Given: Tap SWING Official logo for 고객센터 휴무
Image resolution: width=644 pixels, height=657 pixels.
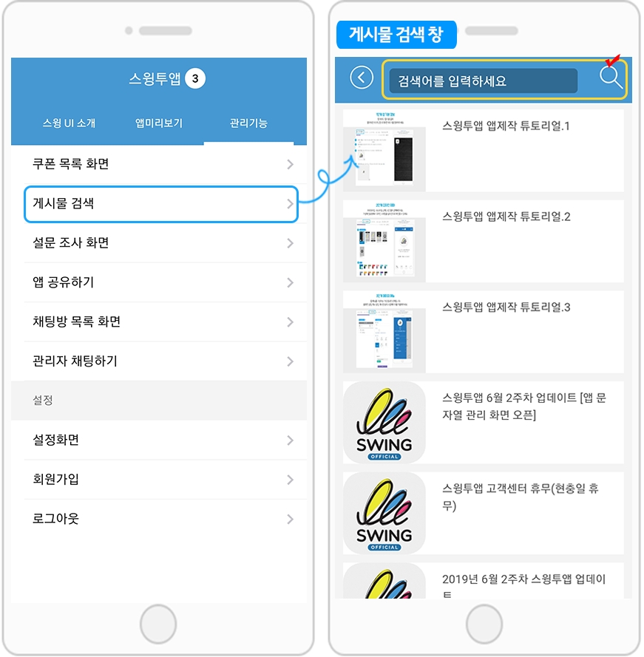Looking at the screenshot, I should tap(384, 513).
